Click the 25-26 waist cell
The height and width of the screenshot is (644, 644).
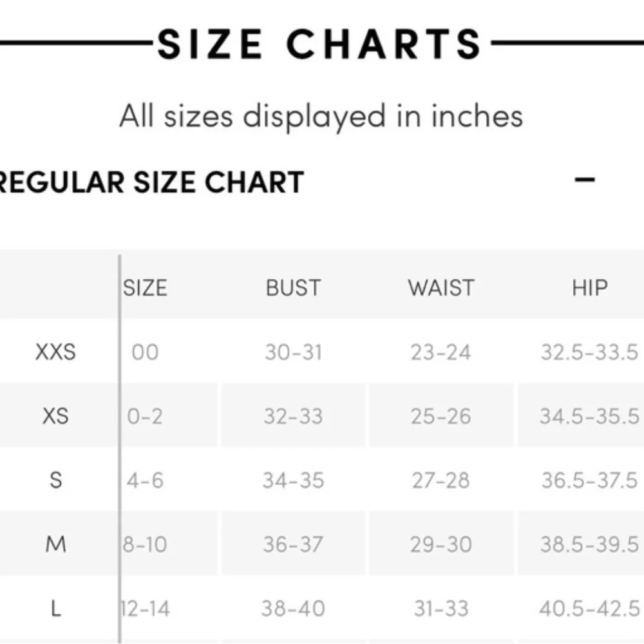tap(441, 416)
